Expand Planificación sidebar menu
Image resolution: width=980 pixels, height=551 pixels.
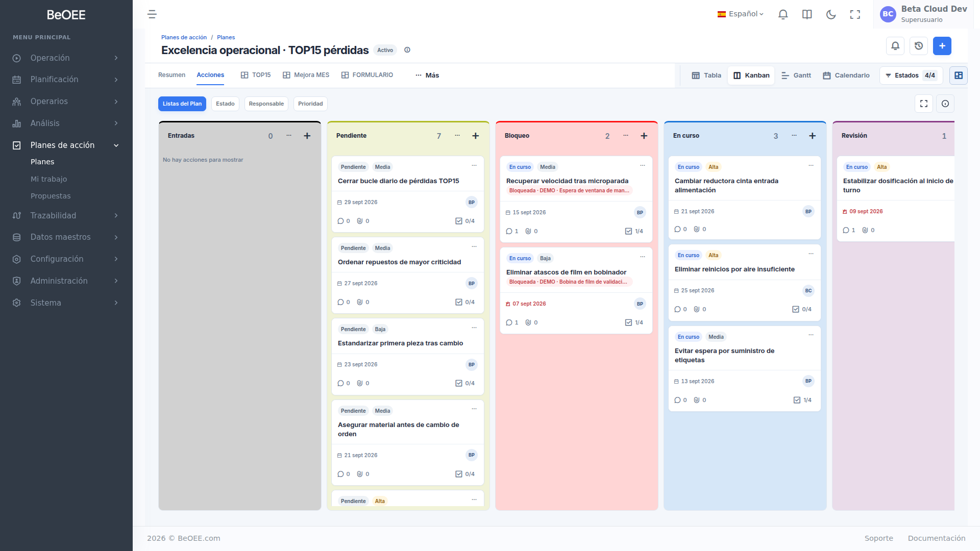[x=66, y=80]
